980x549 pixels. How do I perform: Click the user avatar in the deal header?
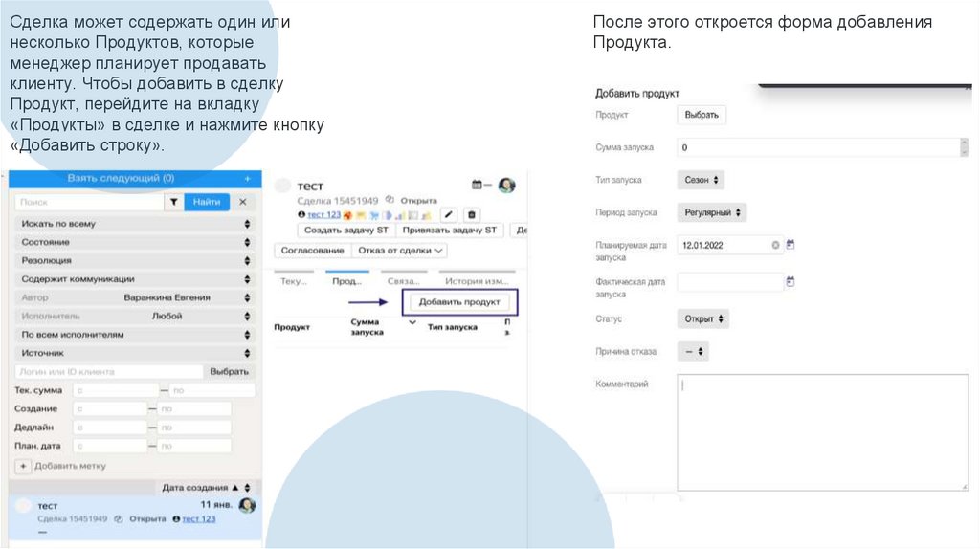507,185
